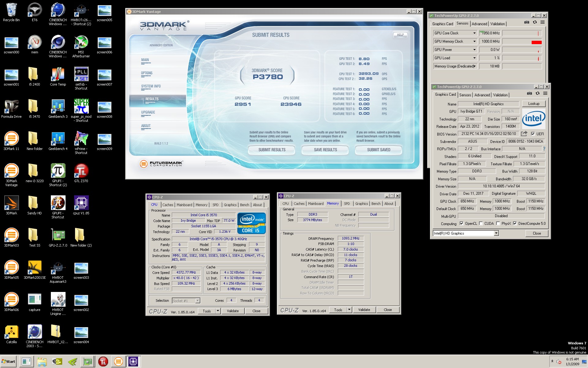Click Validate in the CPU-Z CPU window
This screenshot has height=368, width=588.
(x=233, y=311)
